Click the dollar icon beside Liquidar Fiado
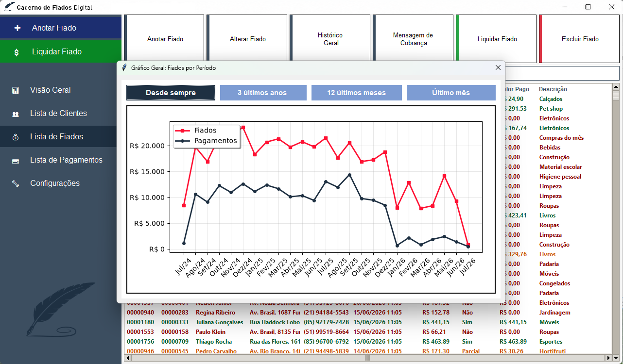The width and height of the screenshot is (623, 364). point(17,52)
